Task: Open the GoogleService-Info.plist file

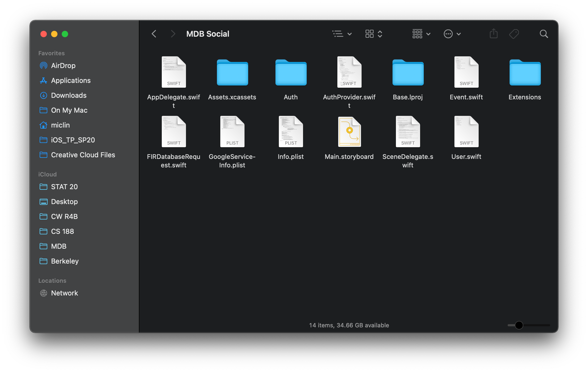Action: coord(232,131)
